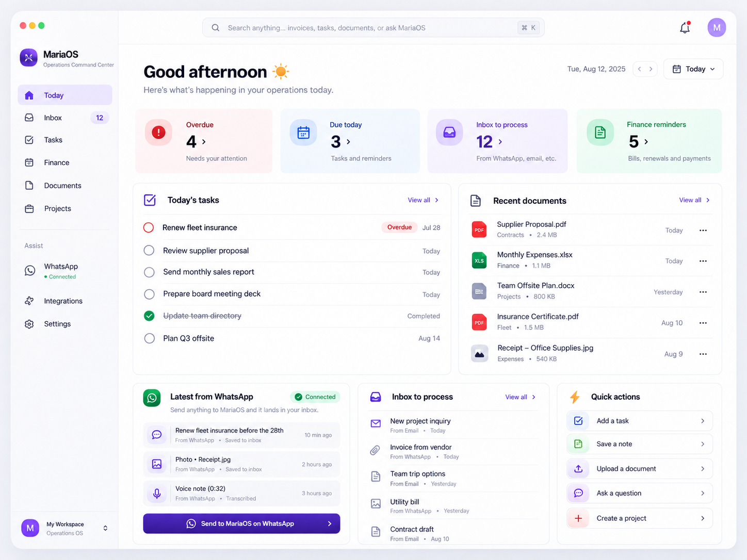The height and width of the screenshot is (560, 747).
Task: Click the red Overdue alert icon
Action: [158, 133]
